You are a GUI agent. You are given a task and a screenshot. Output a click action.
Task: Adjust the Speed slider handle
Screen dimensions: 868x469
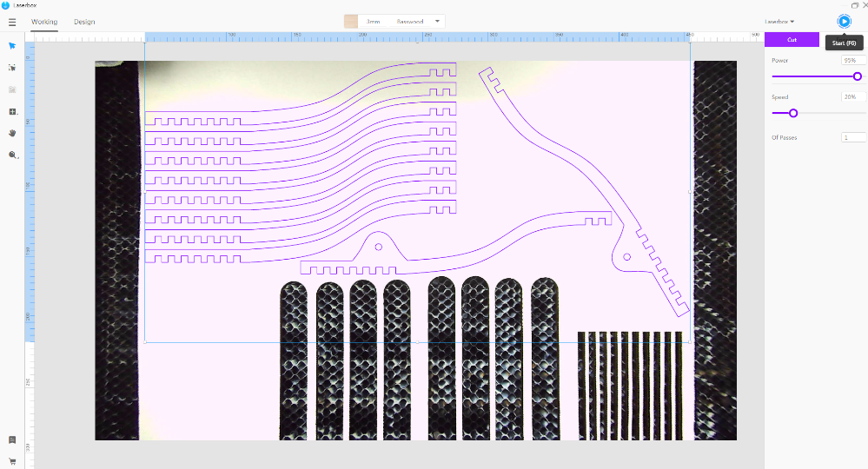point(793,113)
